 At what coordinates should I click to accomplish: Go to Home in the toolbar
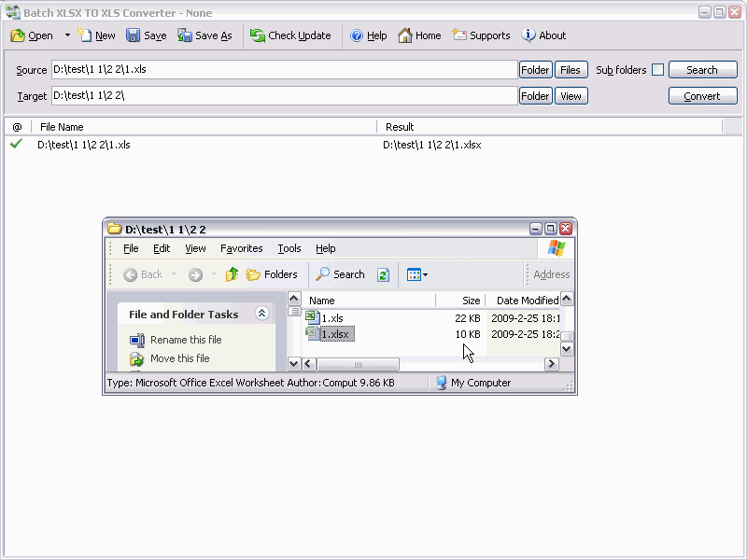[419, 35]
